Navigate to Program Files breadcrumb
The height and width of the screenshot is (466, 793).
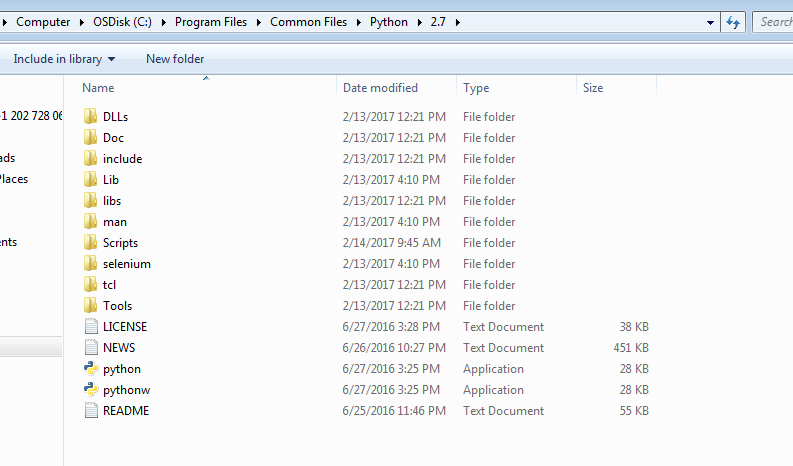point(211,22)
